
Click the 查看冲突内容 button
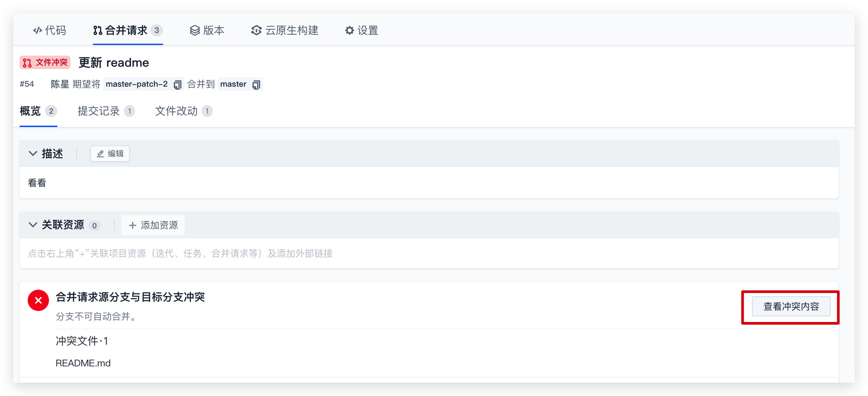pyautogui.click(x=791, y=306)
